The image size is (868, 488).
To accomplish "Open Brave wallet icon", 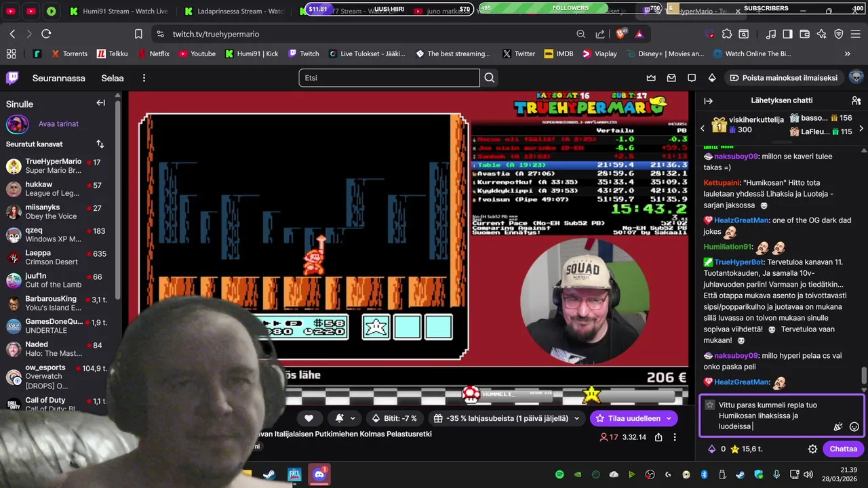I will tap(805, 34).
